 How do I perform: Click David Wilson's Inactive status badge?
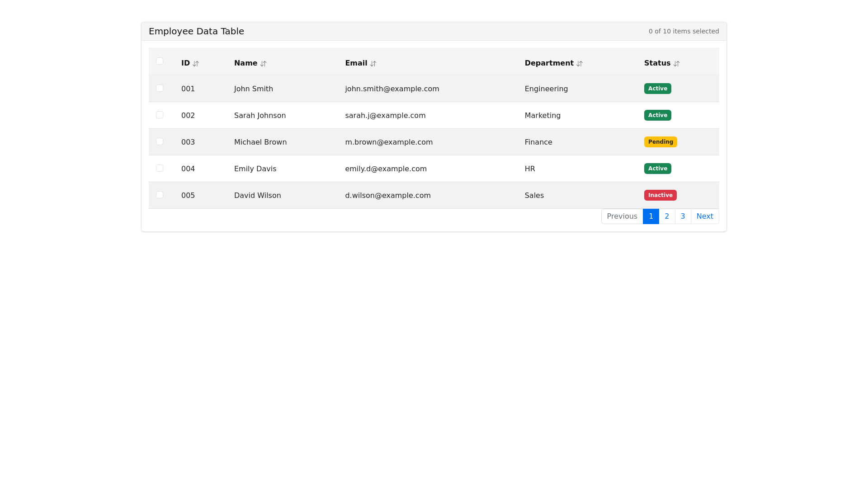(x=660, y=195)
